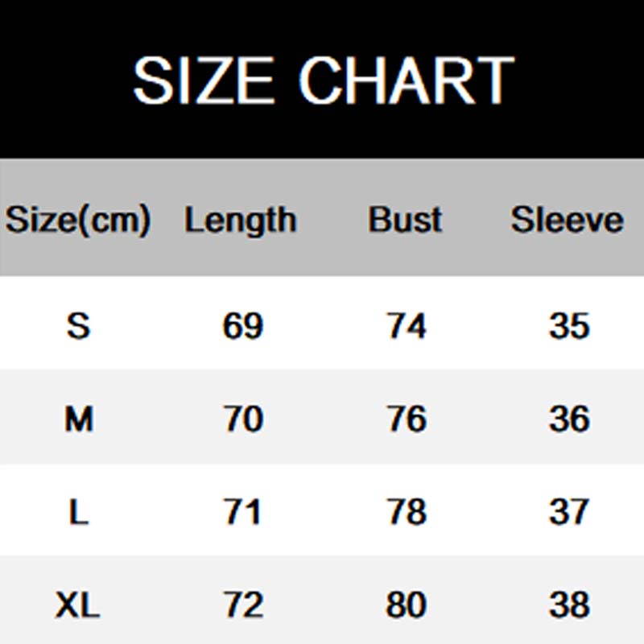Screen dimensions: 644x644
Task: Click the XL size row label
Action: [x=78, y=605]
